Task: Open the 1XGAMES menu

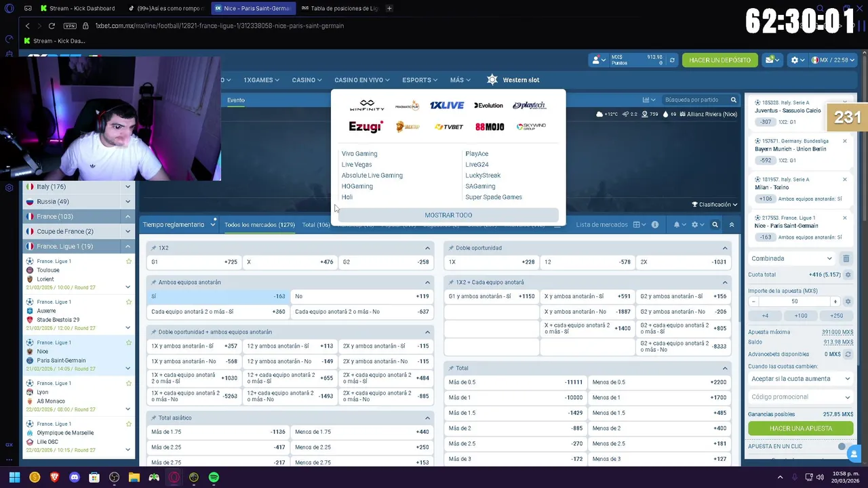Action: pyautogui.click(x=261, y=80)
